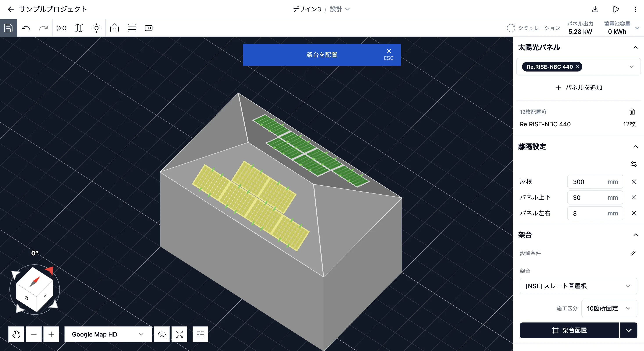Toggle map visibility with the crossed-eye icon
Viewport: 644px width, 351px height.
(162, 334)
